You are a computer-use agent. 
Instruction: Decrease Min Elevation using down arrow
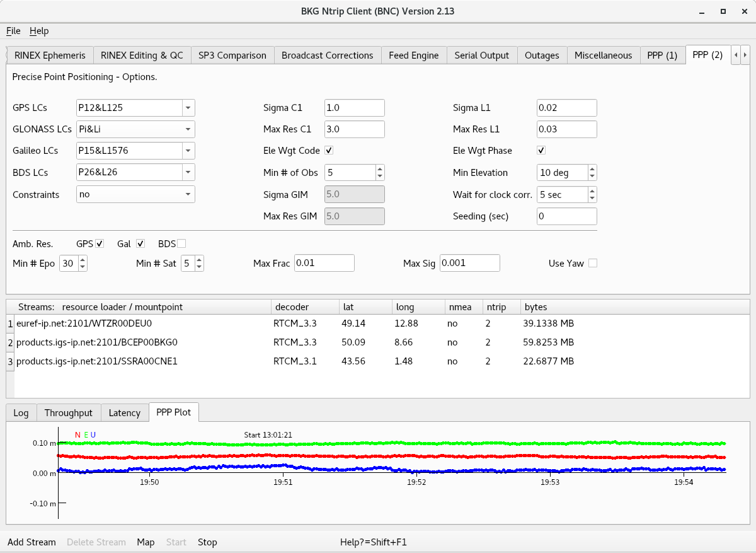[592, 177]
